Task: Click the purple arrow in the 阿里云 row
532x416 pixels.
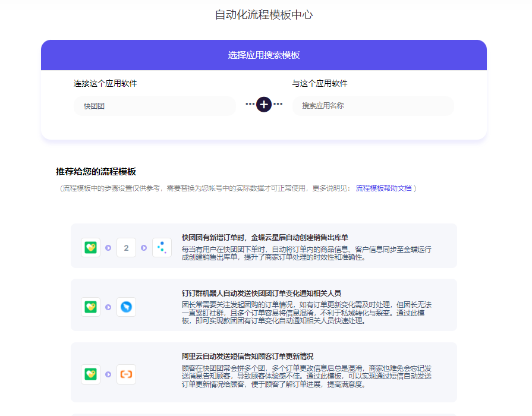Action: (108, 374)
